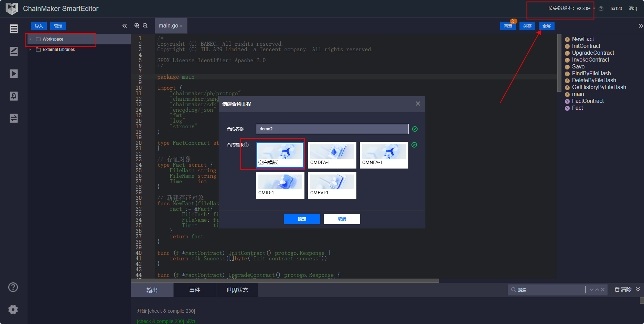This screenshot has width=644, height=324.
Task: Click the aa123 username
Action: click(x=616, y=9)
